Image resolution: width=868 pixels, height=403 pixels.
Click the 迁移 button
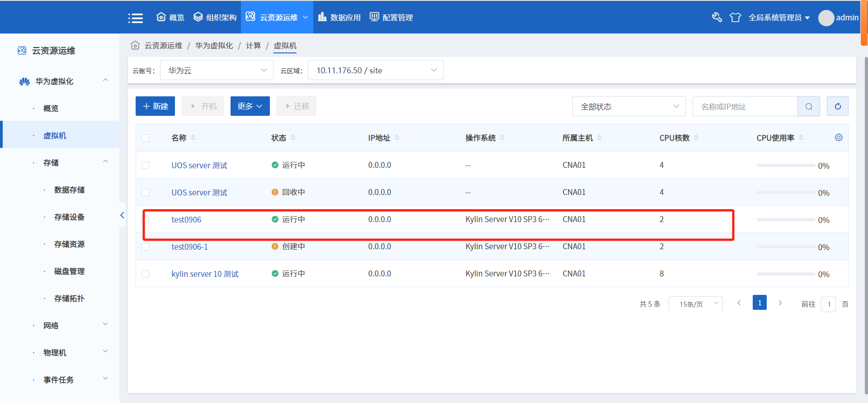point(296,106)
